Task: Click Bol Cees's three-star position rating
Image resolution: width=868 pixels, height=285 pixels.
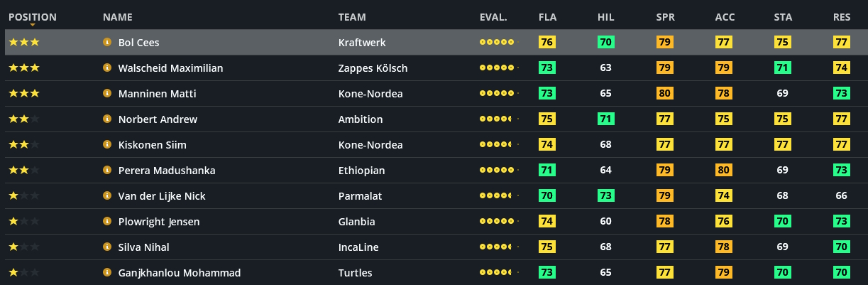Action: [x=24, y=43]
